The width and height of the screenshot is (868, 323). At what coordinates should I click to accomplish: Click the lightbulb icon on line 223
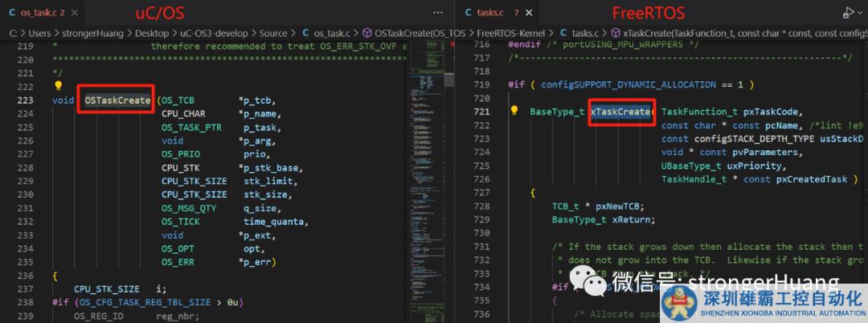pos(59,86)
